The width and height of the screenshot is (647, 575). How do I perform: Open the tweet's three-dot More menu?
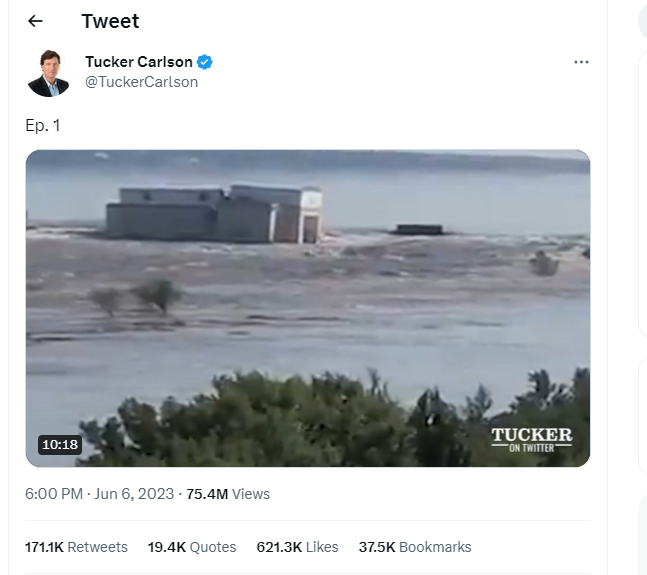click(581, 62)
